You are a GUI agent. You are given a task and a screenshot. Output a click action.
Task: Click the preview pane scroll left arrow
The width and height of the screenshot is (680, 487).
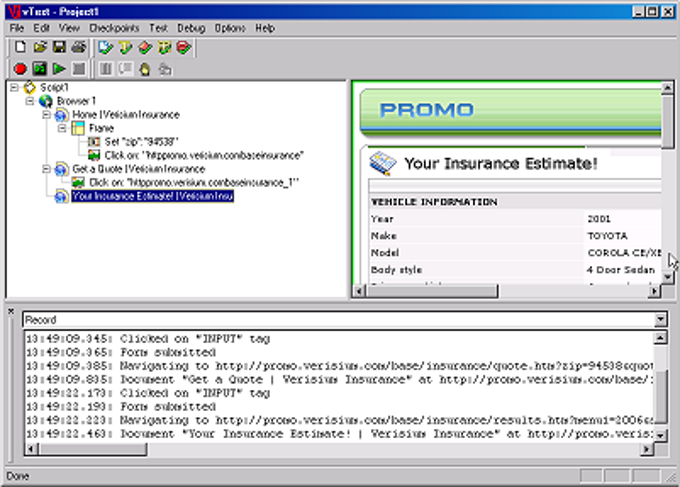click(x=359, y=291)
